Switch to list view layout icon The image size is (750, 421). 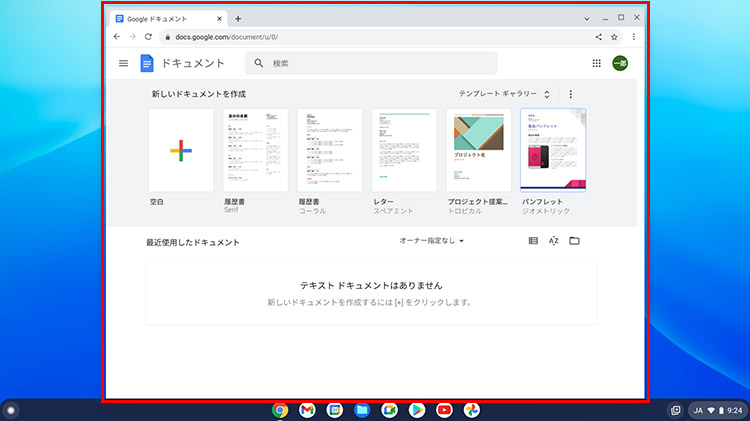(533, 241)
